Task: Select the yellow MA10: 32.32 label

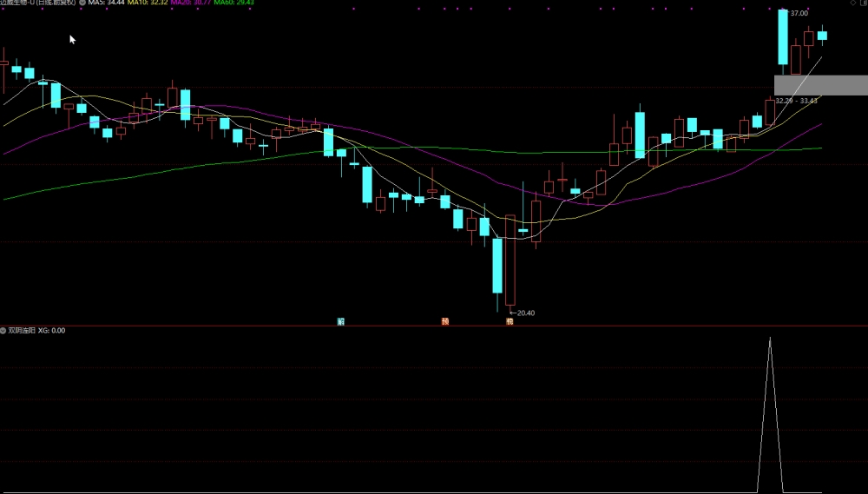Action: tap(148, 3)
